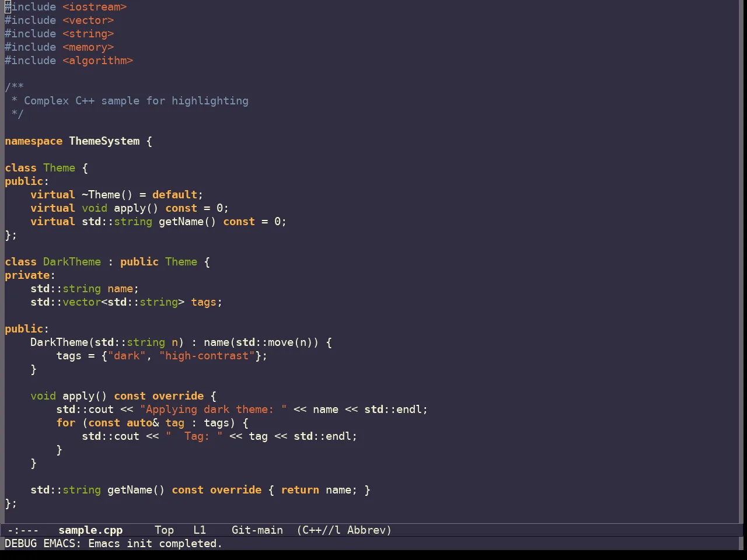Click the ThemeSystem namespace identifier
The height and width of the screenshot is (560, 747).
click(104, 141)
